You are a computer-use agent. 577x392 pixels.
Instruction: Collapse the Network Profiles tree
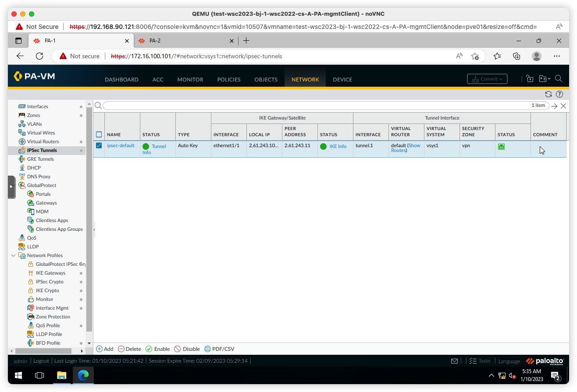pos(14,255)
